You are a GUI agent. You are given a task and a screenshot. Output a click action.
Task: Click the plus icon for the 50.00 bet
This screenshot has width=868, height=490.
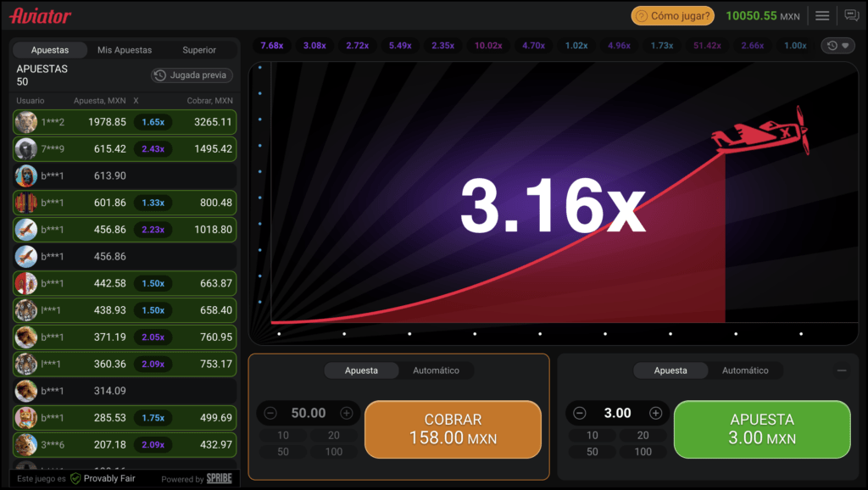tap(347, 413)
